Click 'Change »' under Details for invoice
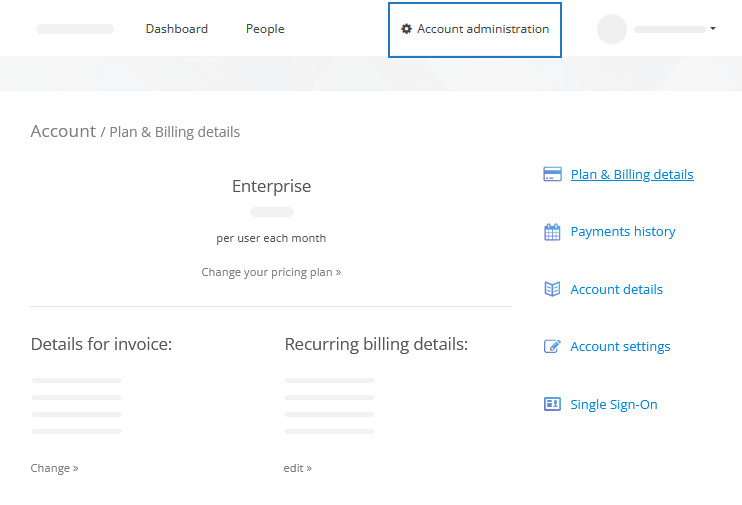Screen dimensions: 742x505 (x=54, y=468)
